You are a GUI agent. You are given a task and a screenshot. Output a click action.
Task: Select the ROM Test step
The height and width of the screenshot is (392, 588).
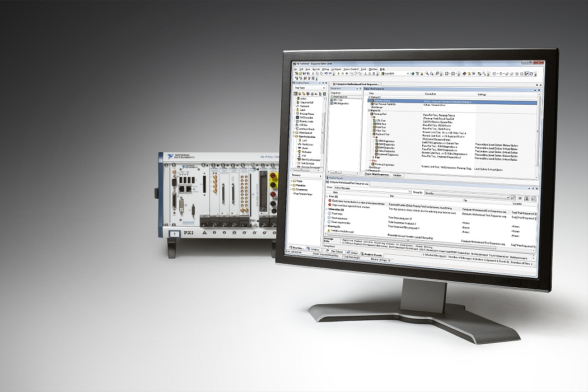pyautogui.click(x=380, y=124)
